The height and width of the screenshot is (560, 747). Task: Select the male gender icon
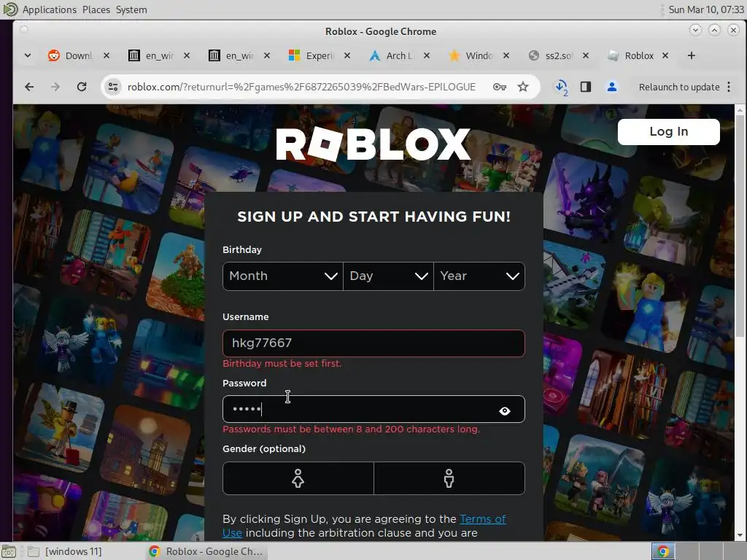(449, 478)
